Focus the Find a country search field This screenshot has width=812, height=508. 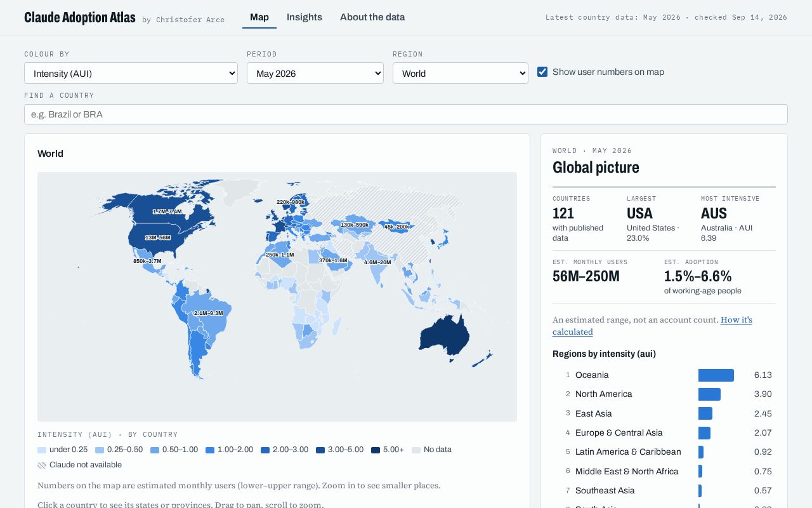tap(406, 114)
